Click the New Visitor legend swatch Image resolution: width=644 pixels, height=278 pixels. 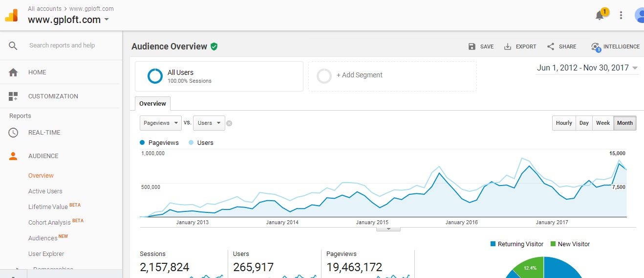click(x=553, y=244)
